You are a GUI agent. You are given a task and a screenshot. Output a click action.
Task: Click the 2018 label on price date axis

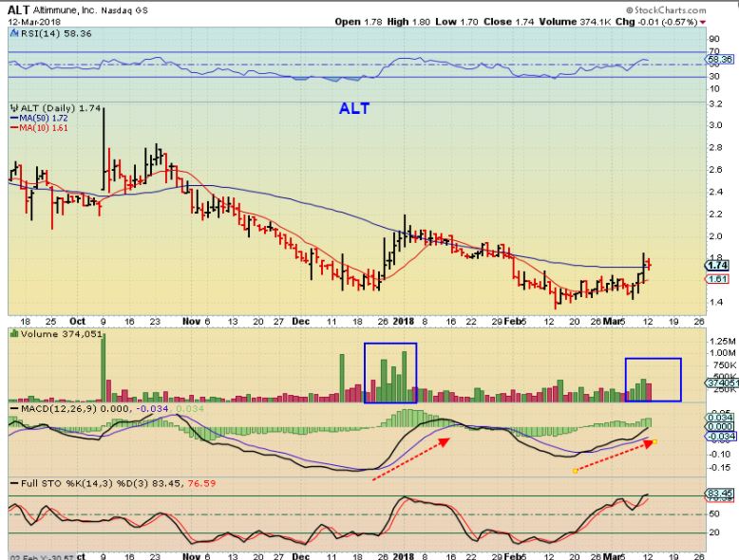(404, 321)
